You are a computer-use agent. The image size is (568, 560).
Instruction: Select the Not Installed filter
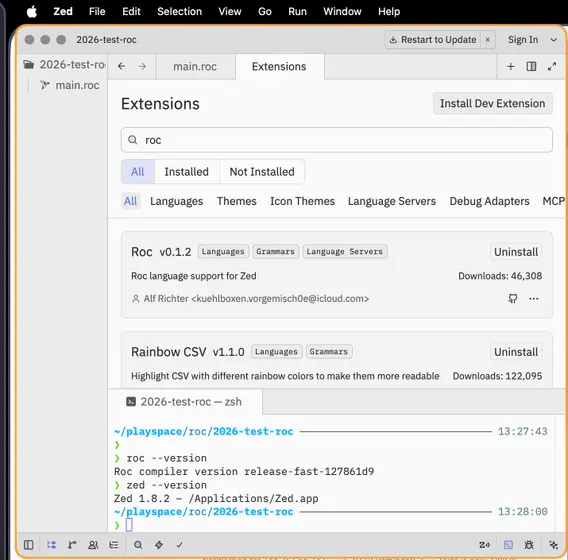click(x=262, y=172)
